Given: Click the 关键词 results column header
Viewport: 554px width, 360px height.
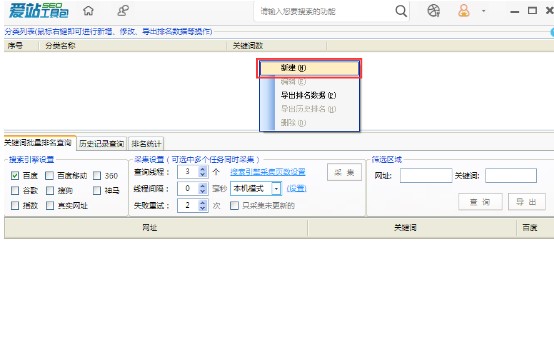Looking at the screenshot, I should pyautogui.click(x=412, y=228).
